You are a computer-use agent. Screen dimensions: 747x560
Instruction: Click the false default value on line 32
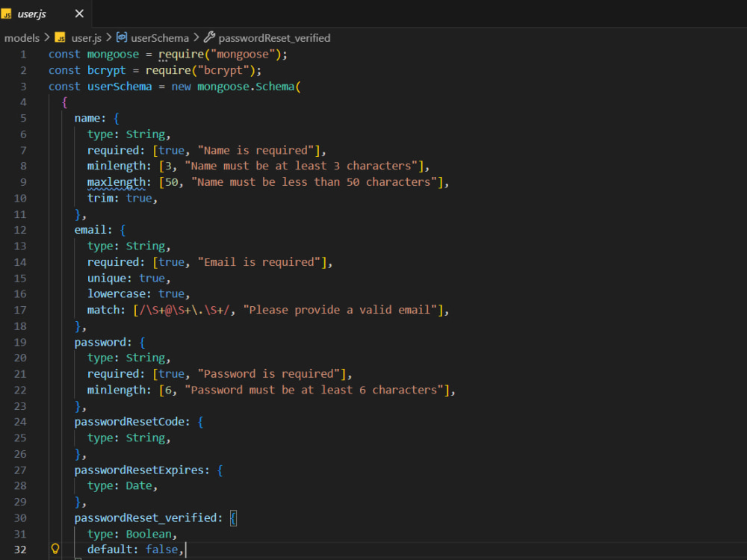[161, 550]
